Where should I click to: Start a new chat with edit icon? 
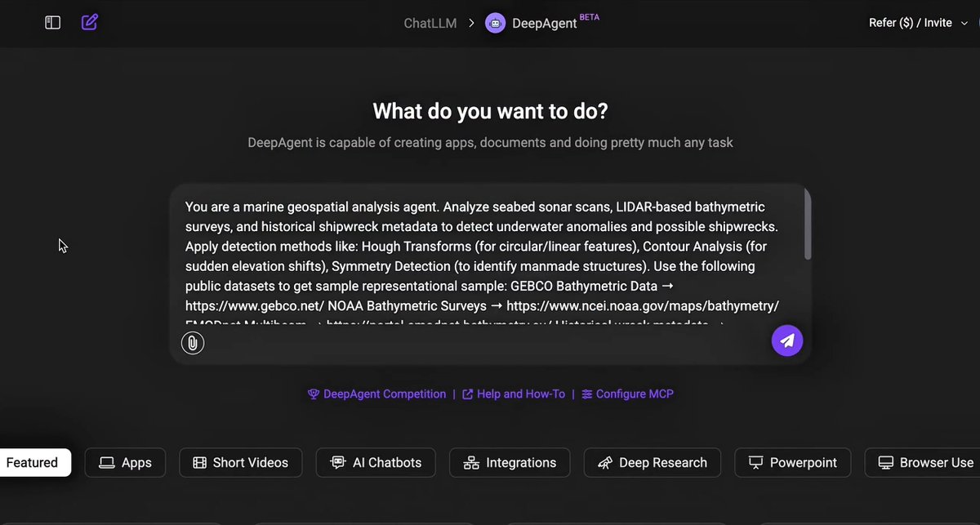90,22
